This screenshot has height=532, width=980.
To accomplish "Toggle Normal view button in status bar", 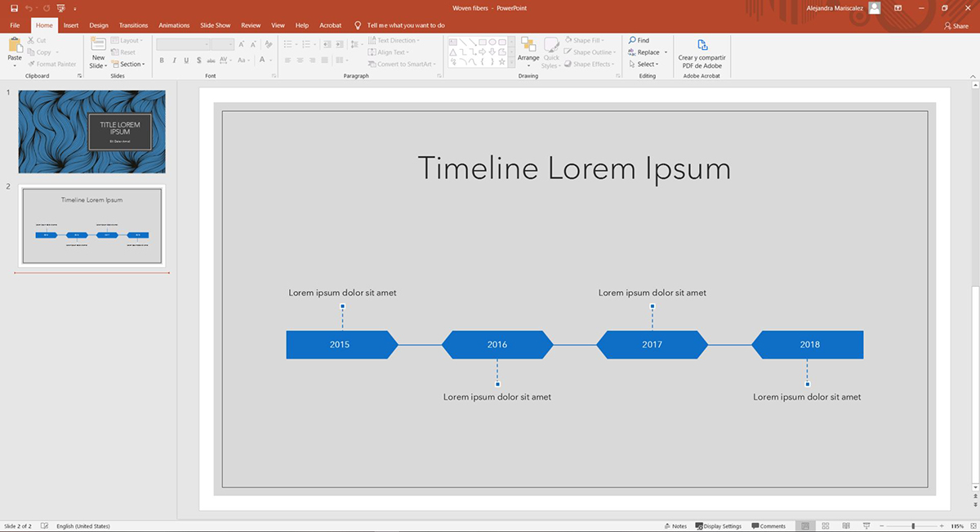I will [805, 526].
